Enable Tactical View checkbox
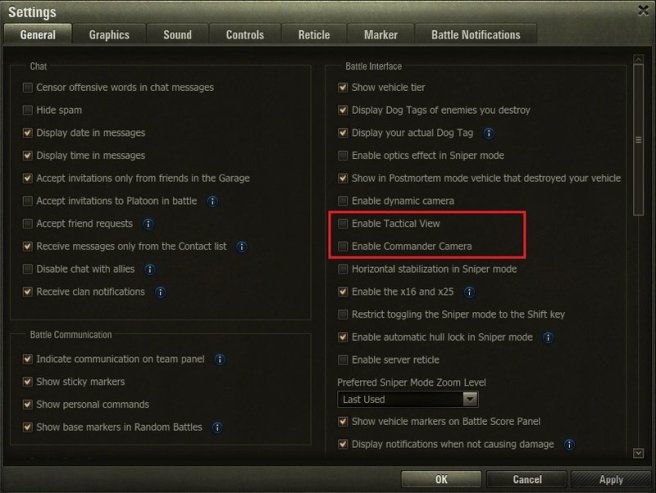Viewport: 656px width, 493px height. [x=343, y=223]
